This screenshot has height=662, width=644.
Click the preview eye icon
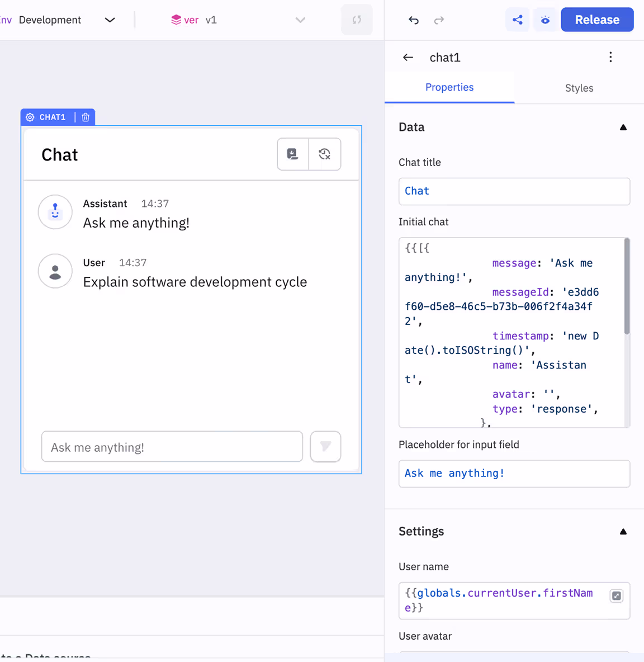545,20
